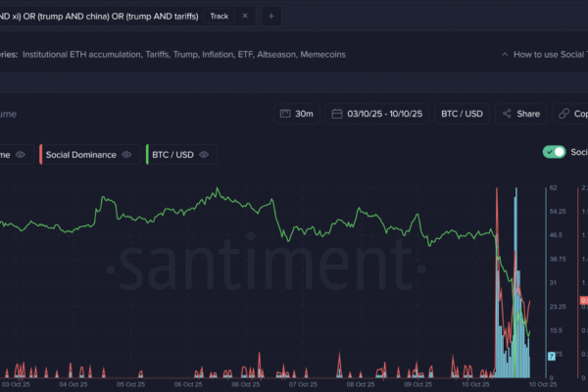Viewport: 588px width, 392px height.
Task: Click the Memecoins trending query link
Action: point(323,55)
